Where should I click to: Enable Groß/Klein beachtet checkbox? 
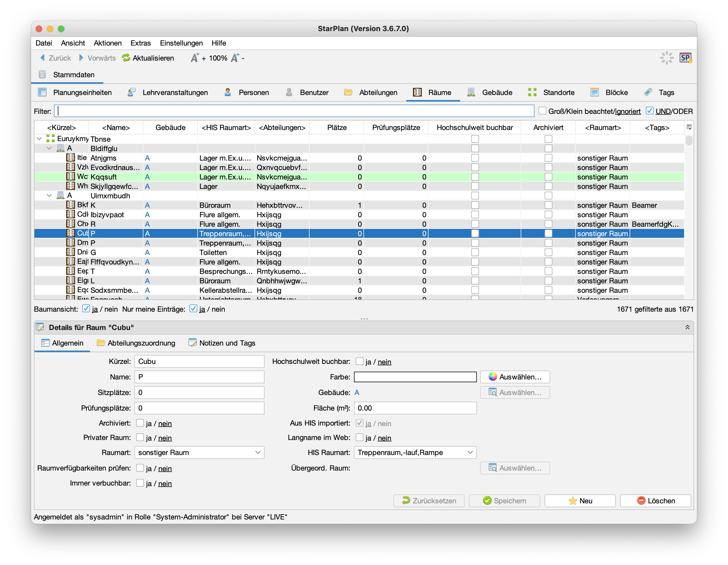[x=542, y=111]
